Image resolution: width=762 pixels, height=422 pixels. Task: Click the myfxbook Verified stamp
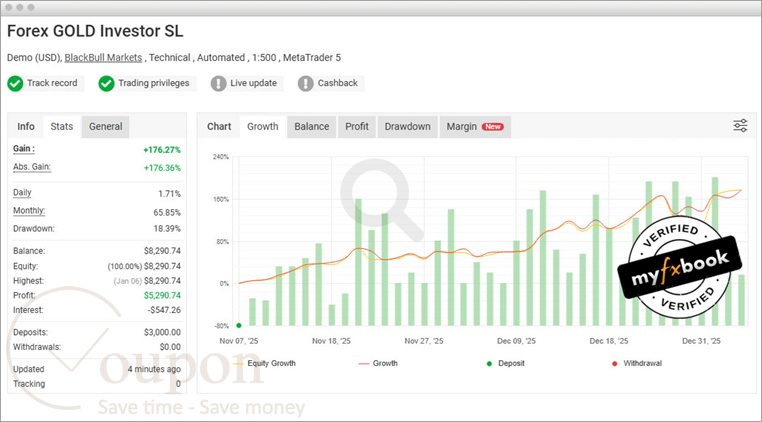coord(679,267)
